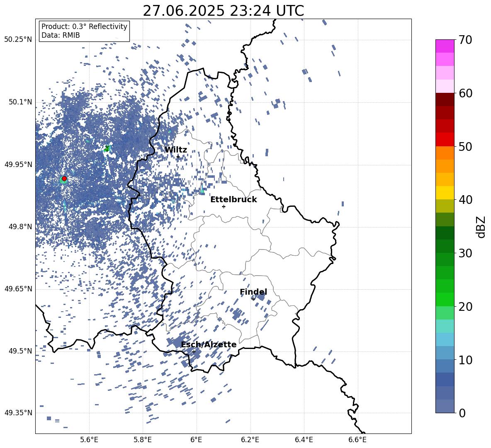Click the 70 colorbar tick label
Viewport: 491px width, 448px height.
tap(465, 40)
